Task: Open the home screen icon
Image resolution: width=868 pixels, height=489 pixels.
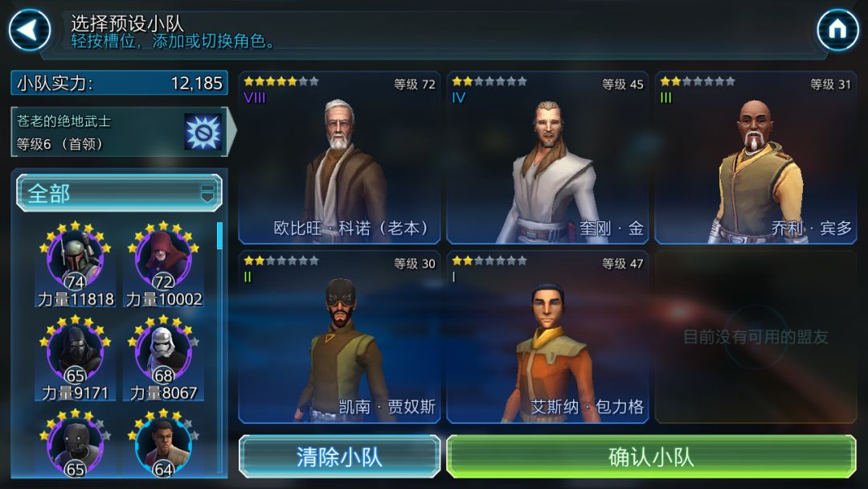Action: tap(837, 29)
